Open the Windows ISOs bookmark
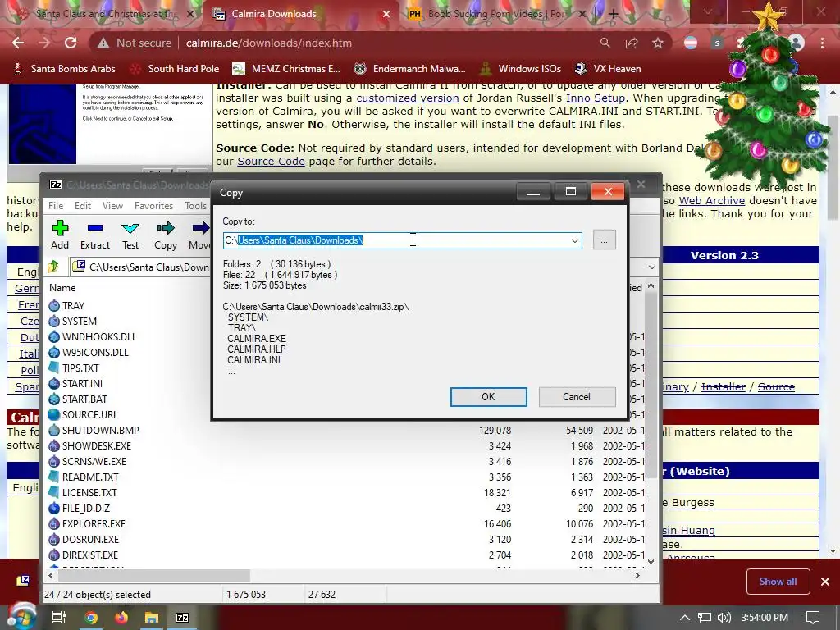 click(x=521, y=69)
